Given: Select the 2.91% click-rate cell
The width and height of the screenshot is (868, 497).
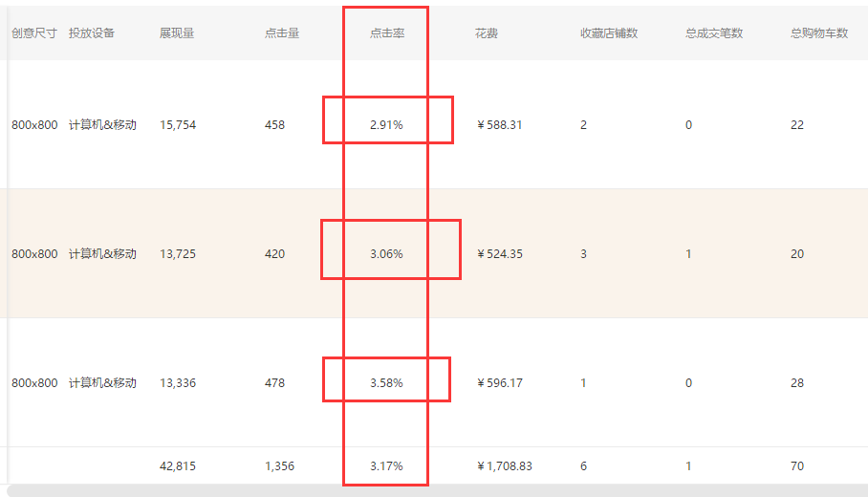Looking at the screenshot, I should coord(386,125).
